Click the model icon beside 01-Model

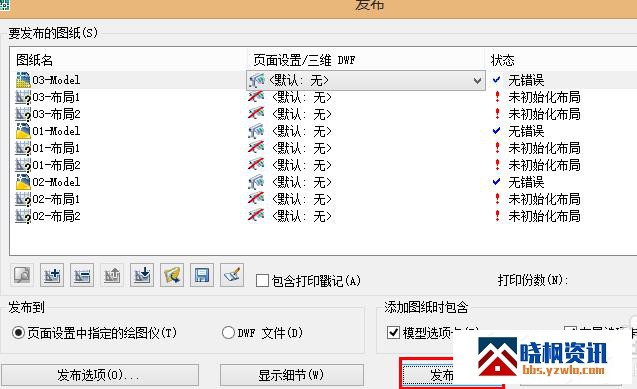point(23,131)
